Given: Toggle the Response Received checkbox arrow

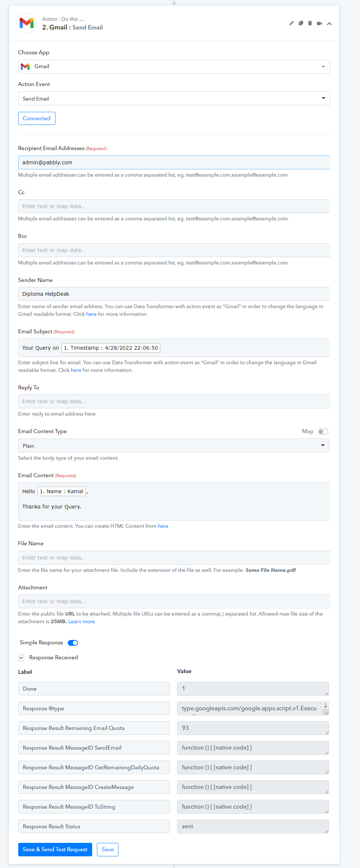Looking at the screenshot, I should click(x=21, y=658).
